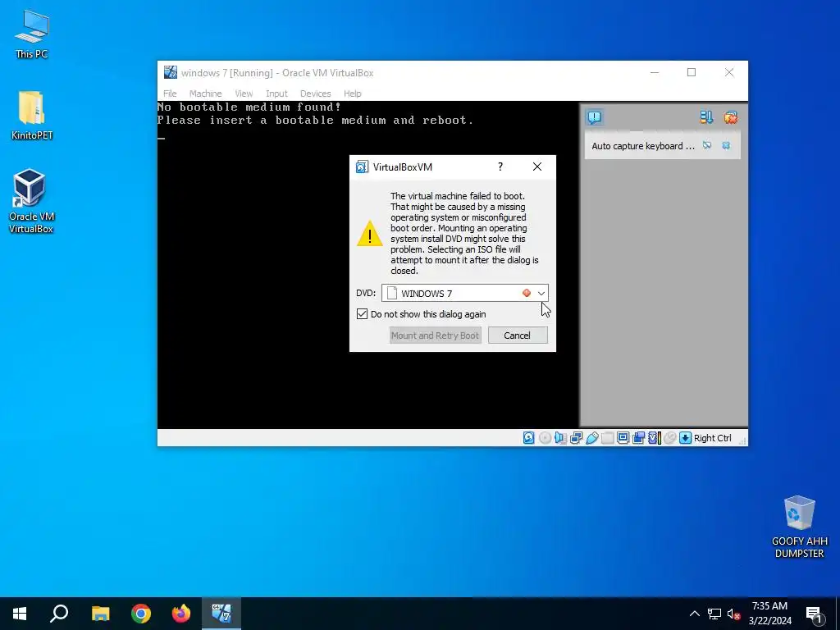Show hidden system tray icons
Viewport: 840px width, 630px height.
694,614
